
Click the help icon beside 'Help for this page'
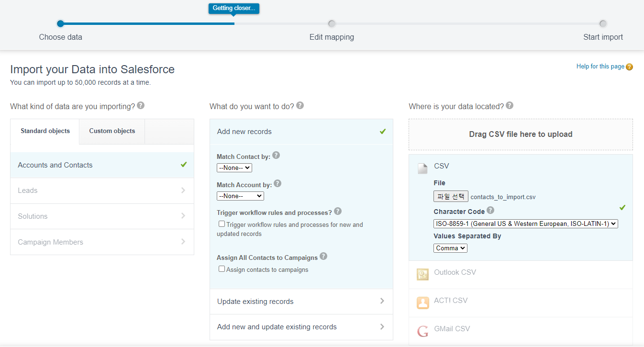[x=629, y=67]
